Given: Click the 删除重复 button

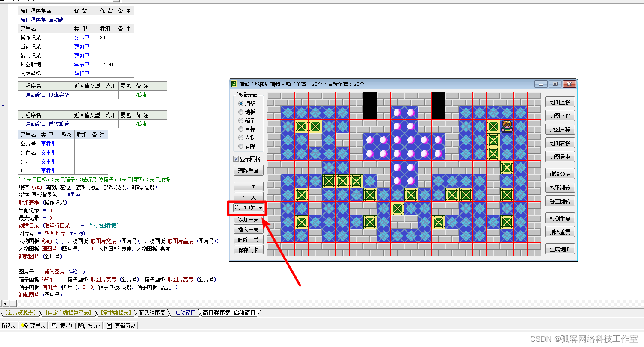Looking at the screenshot, I should point(560,232).
